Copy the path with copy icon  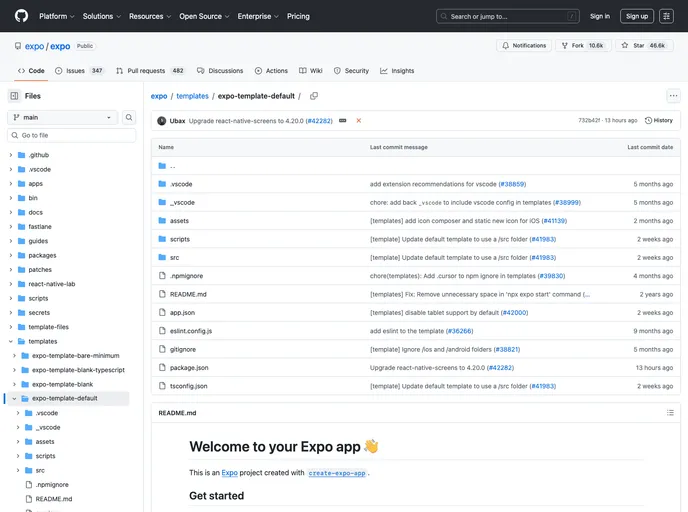point(314,96)
